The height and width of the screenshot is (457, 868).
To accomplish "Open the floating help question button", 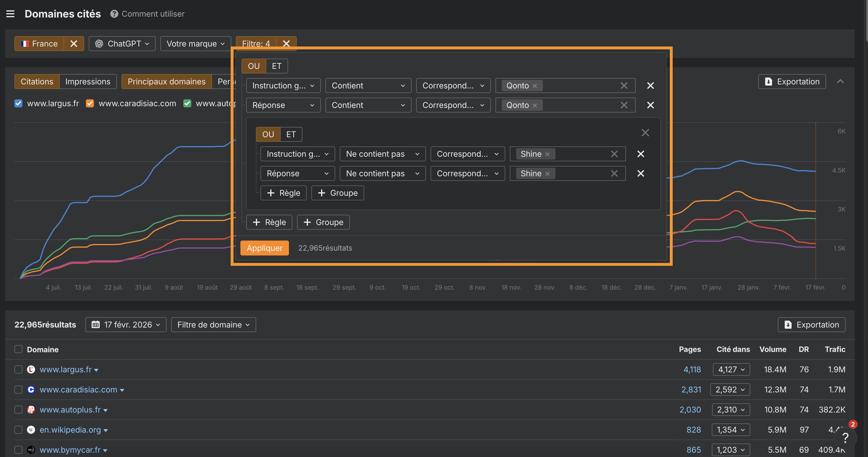I will tap(845, 438).
